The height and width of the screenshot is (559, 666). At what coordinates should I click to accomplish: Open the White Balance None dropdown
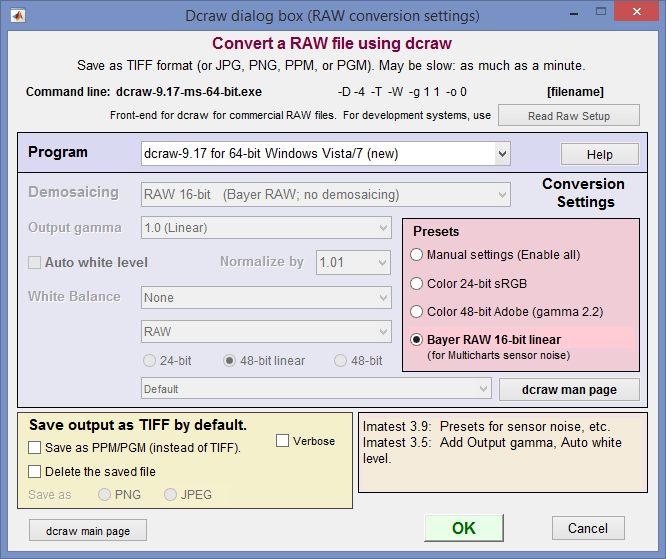[266, 297]
